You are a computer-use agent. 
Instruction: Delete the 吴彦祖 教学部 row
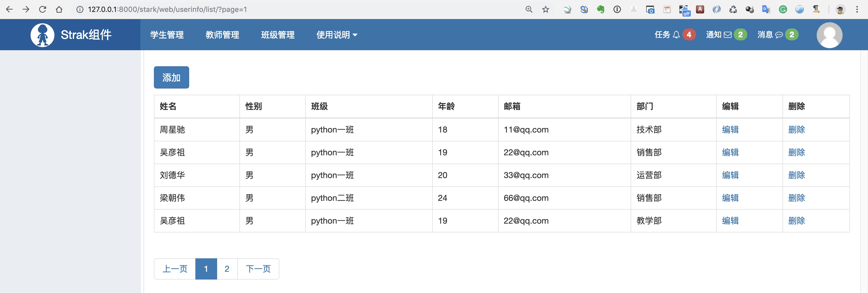[796, 221]
